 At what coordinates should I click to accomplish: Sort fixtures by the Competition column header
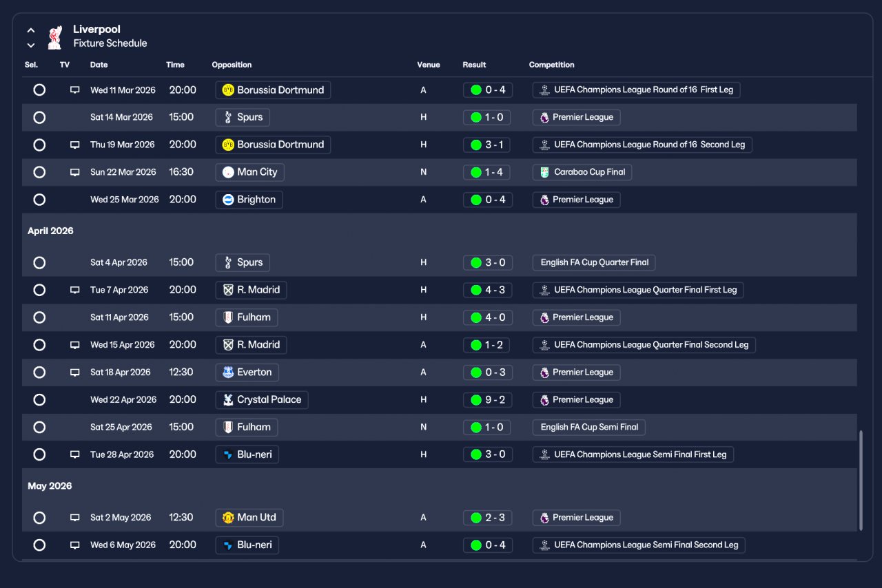(551, 65)
